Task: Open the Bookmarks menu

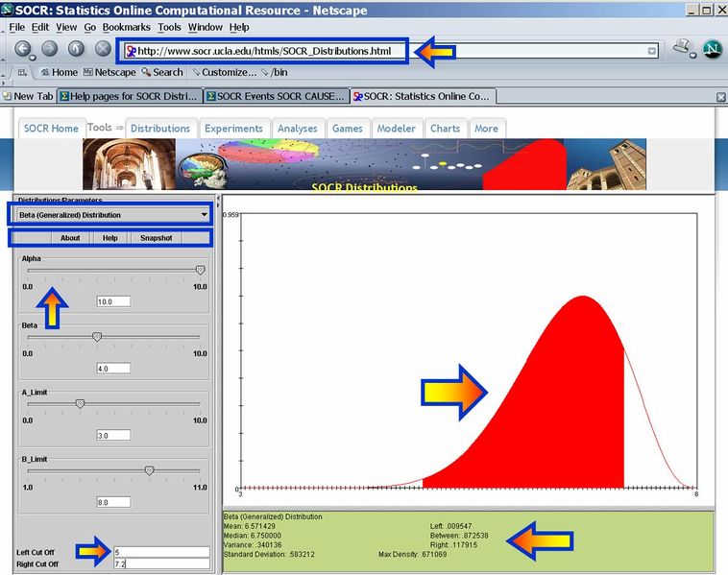Action: (x=126, y=28)
